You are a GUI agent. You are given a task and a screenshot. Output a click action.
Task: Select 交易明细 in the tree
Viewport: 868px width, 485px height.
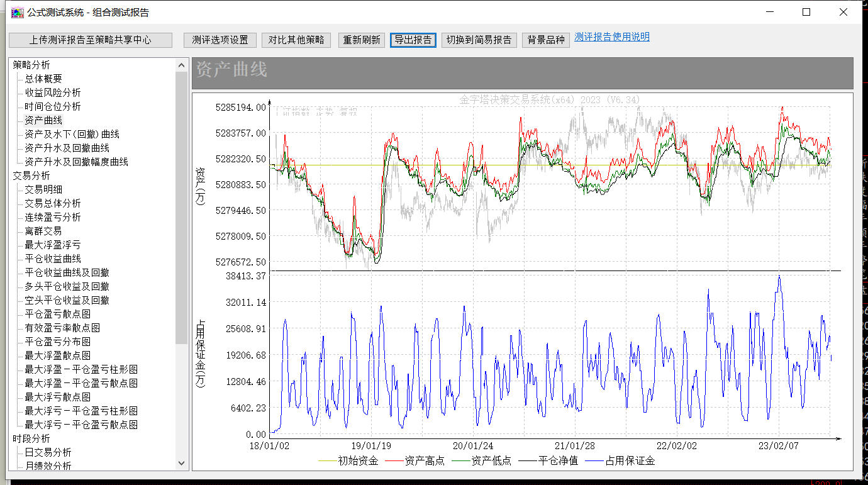coord(43,189)
